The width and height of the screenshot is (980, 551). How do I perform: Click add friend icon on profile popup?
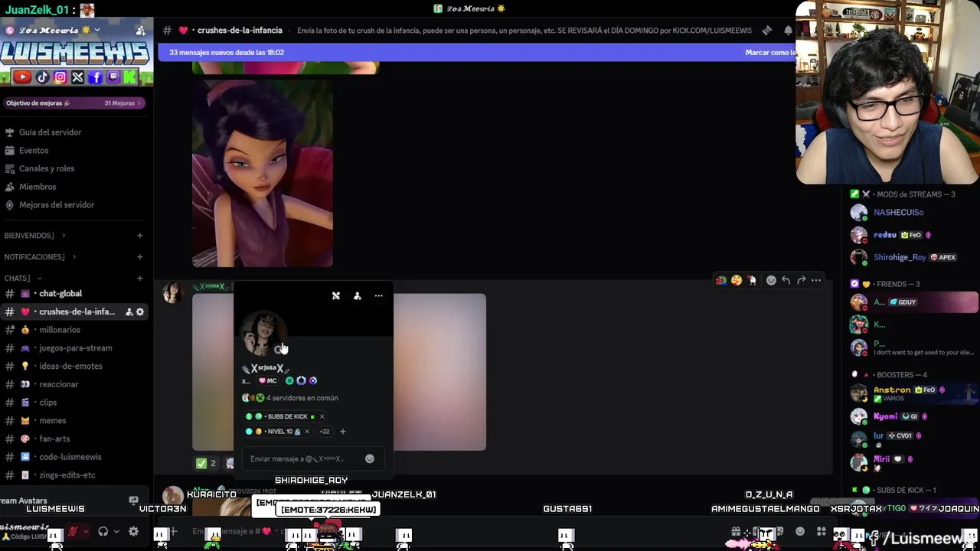click(x=357, y=296)
